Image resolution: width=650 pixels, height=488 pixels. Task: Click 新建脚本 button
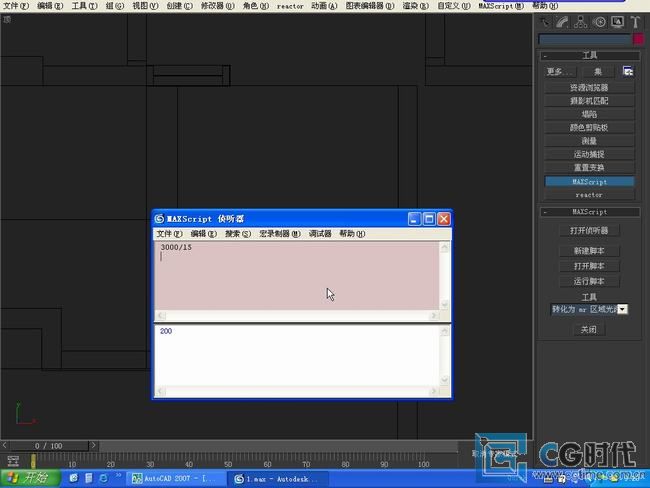pos(589,251)
